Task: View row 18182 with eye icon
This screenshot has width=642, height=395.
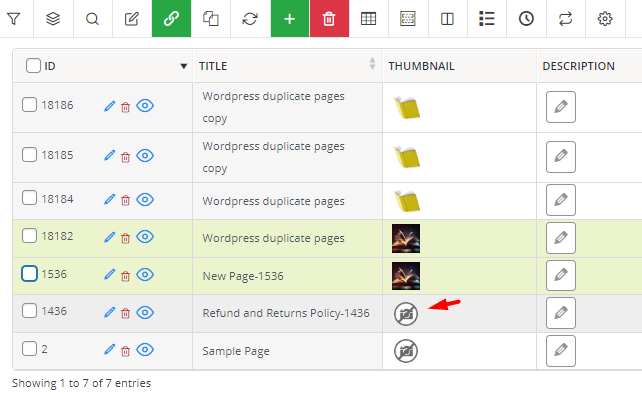Action: coord(145,237)
